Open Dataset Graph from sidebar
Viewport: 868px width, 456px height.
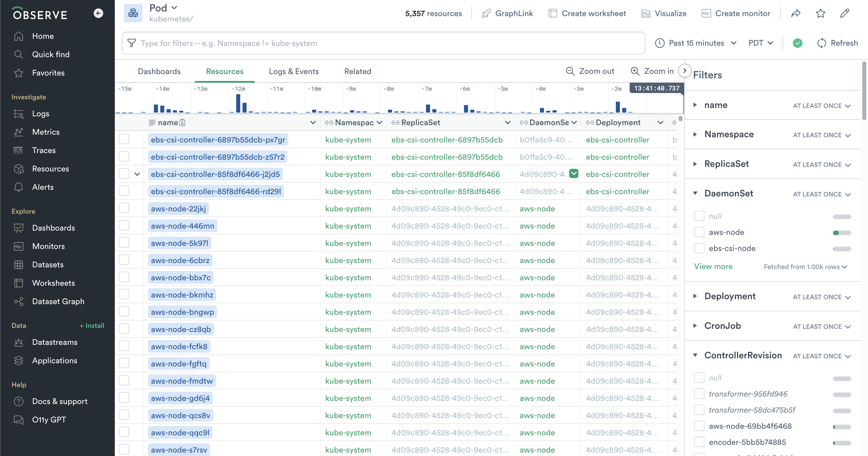click(x=58, y=301)
